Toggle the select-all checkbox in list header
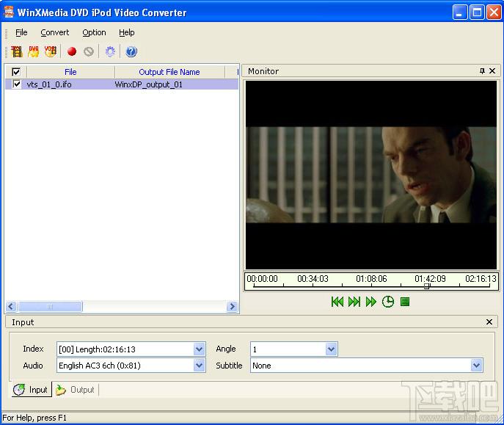 click(15, 72)
